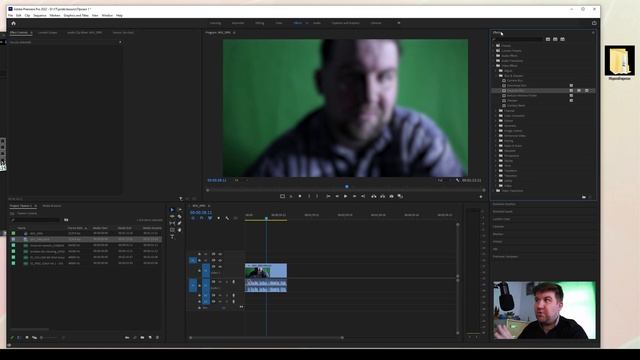Image resolution: width=640 pixels, height=360 pixels.
Task: Open Essential Graphics panel header
Action: click(504, 204)
